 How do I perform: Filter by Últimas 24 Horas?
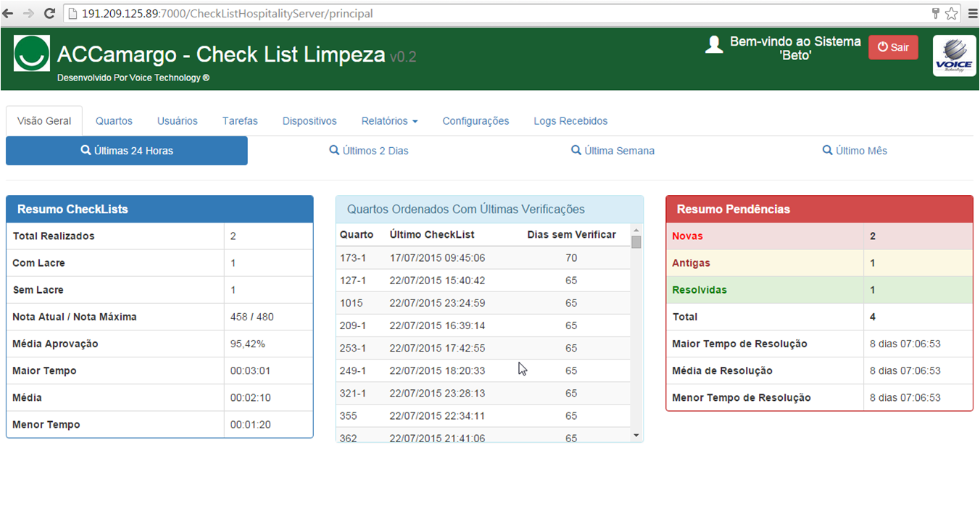click(x=127, y=151)
